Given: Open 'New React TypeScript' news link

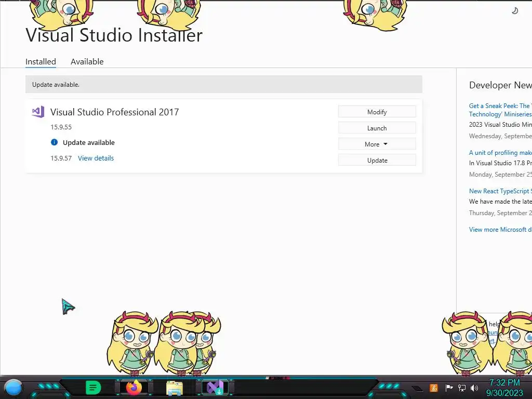Looking at the screenshot, I should pos(500,191).
